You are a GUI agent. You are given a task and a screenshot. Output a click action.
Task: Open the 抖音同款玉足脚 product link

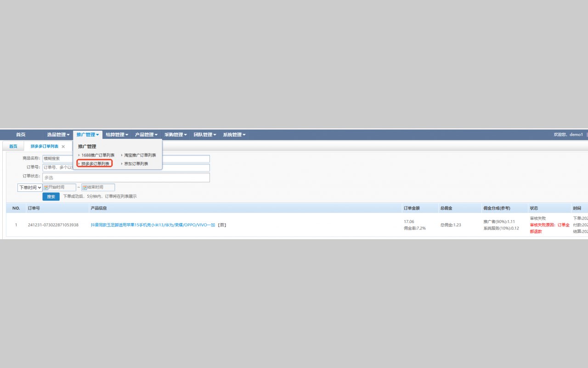tap(153, 225)
